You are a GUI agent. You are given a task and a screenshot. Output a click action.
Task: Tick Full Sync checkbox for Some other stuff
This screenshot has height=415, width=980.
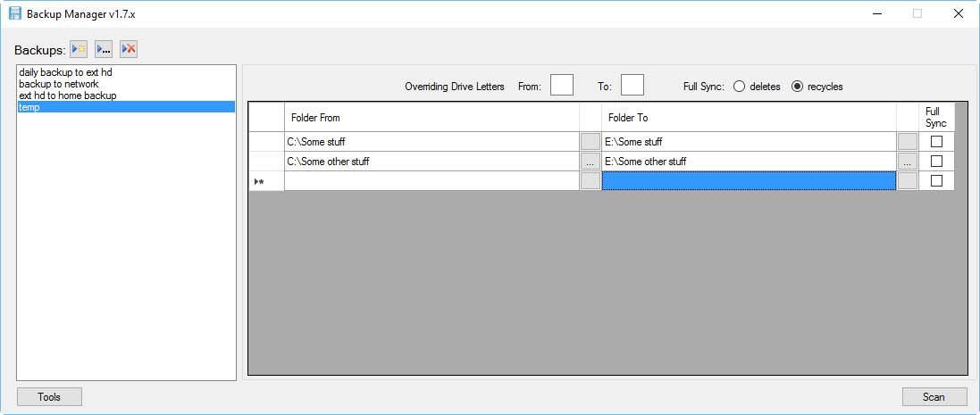pyautogui.click(x=936, y=162)
